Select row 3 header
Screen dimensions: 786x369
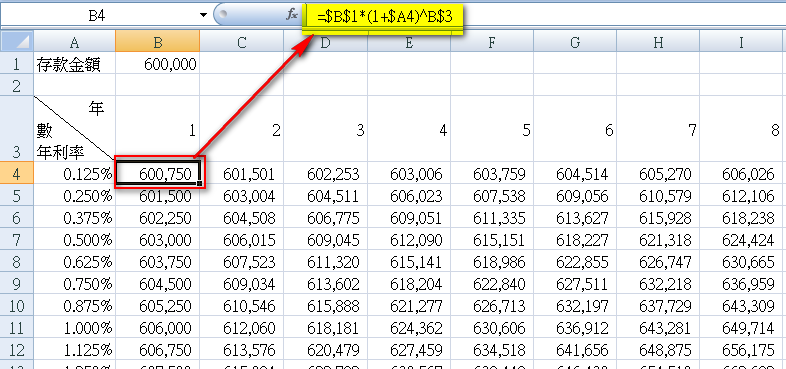click(x=17, y=128)
